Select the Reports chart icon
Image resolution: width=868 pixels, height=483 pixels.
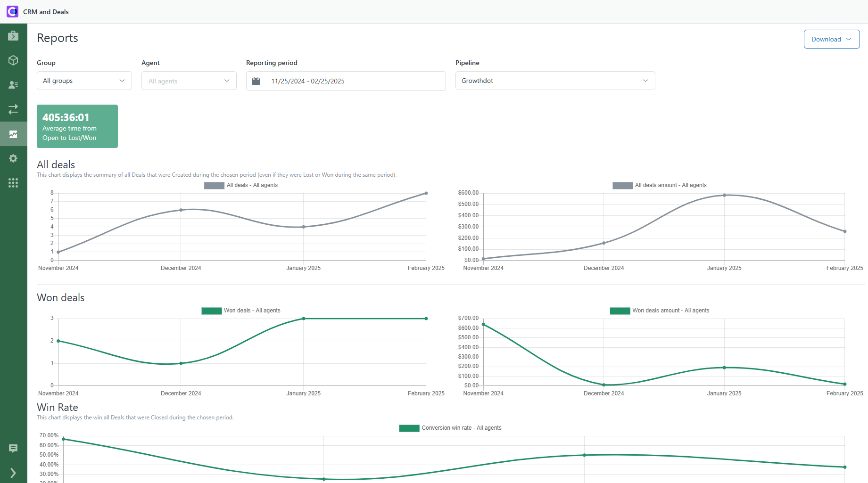click(x=13, y=134)
